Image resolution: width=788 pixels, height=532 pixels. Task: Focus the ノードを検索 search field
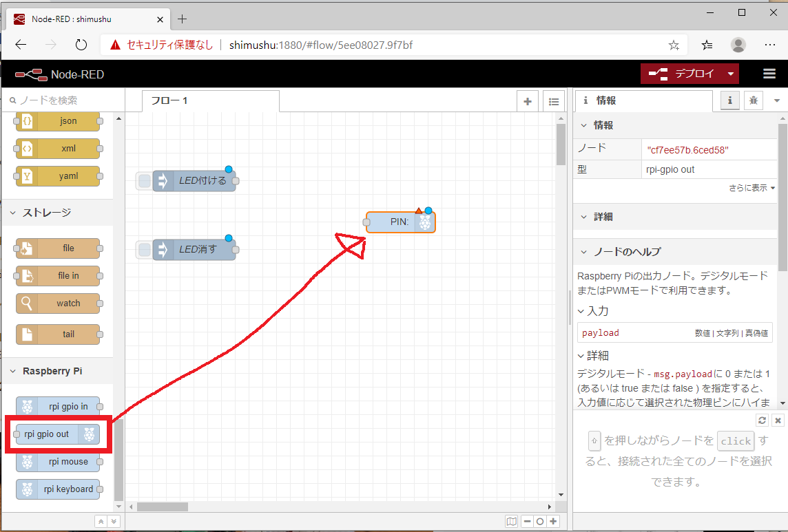tap(64, 100)
